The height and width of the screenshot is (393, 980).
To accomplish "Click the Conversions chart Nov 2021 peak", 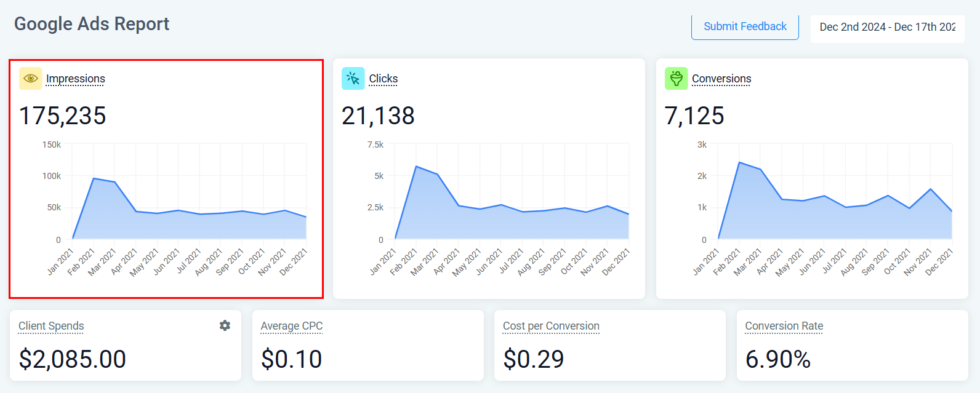I will click(x=931, y=189).
